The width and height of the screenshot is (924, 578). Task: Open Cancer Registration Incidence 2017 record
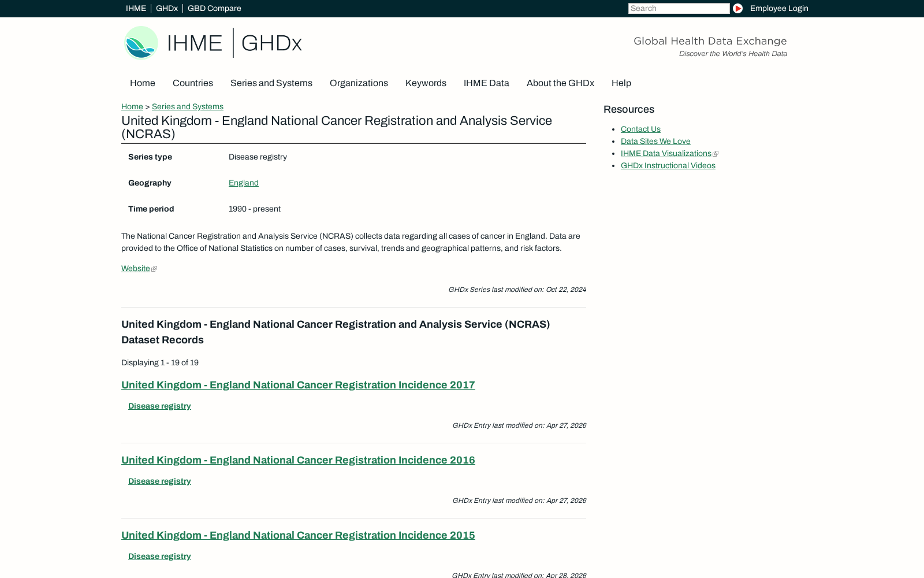click(x=298, y=385)
